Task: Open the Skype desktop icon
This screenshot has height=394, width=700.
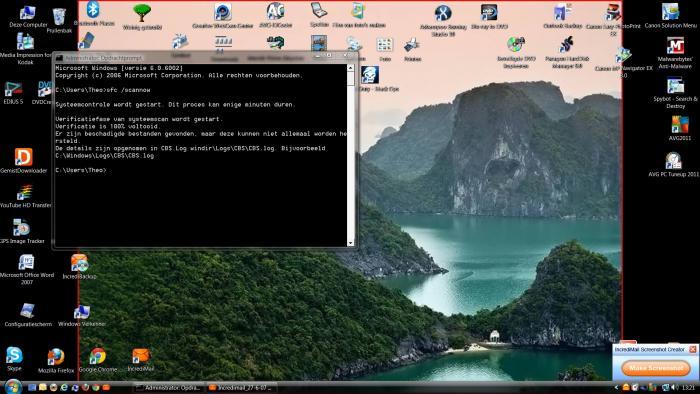Action: point(14,358)
